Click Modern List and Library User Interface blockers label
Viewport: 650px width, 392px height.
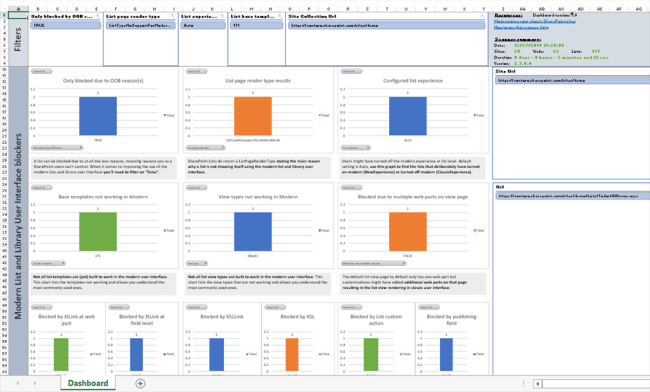(18, 226)
